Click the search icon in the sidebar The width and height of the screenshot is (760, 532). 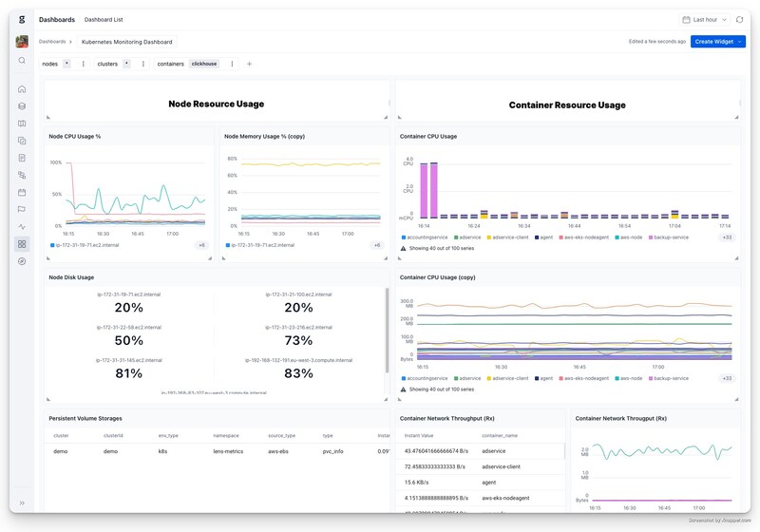point(22,61)
